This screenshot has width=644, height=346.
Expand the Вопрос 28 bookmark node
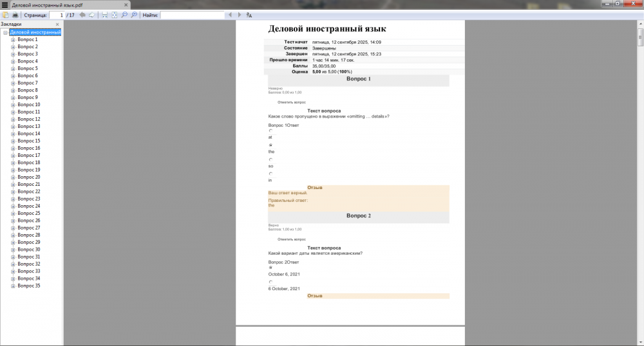click(x=13, y=235)
